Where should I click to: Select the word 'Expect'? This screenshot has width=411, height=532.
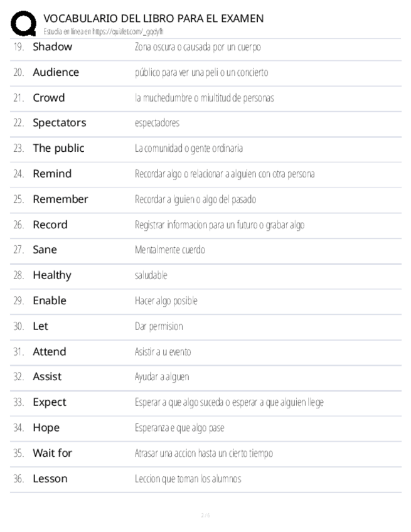tap(49, 402)
